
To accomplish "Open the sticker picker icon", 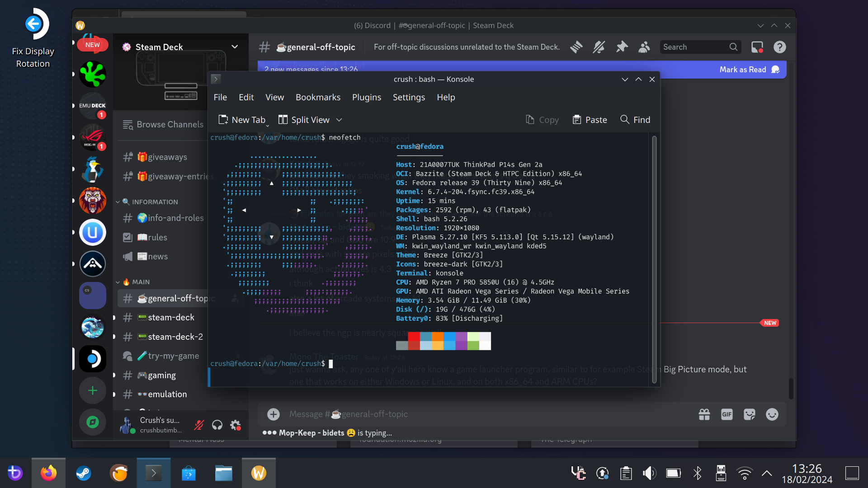I will 750,414.
